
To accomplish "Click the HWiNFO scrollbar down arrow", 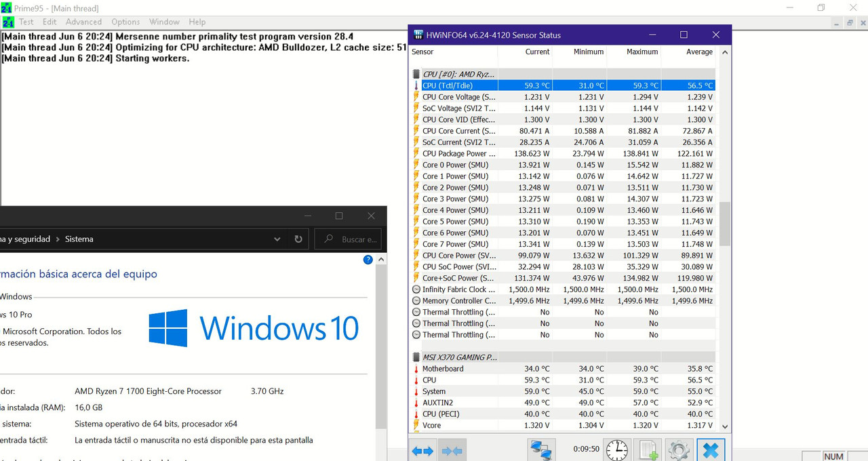I will coord(724,426).
